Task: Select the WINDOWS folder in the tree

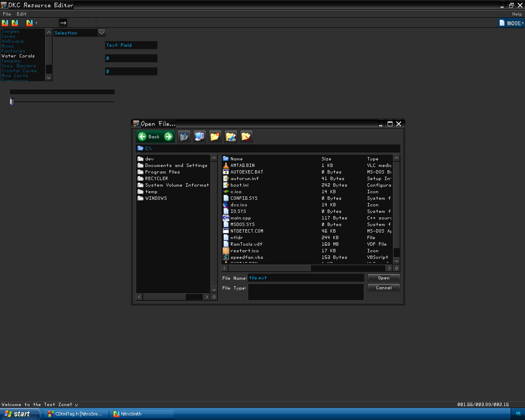Action: (x=156, y=198)
